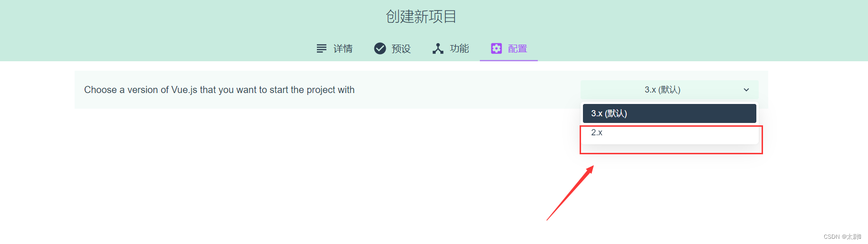Viewport: 868px width, 244px height.
Task: Click the Vue version dropdown chevron arrow
Action: 746,90
